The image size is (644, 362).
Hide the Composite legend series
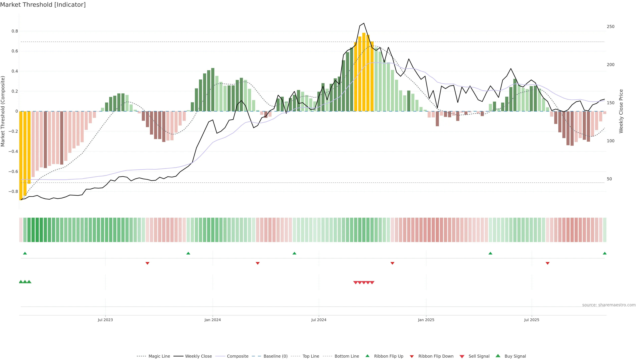coord(237,356)
